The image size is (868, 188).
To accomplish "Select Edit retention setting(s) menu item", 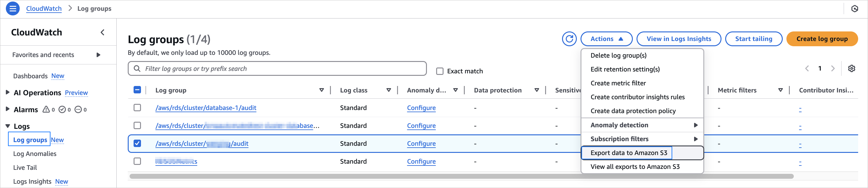I will (625, 69).
